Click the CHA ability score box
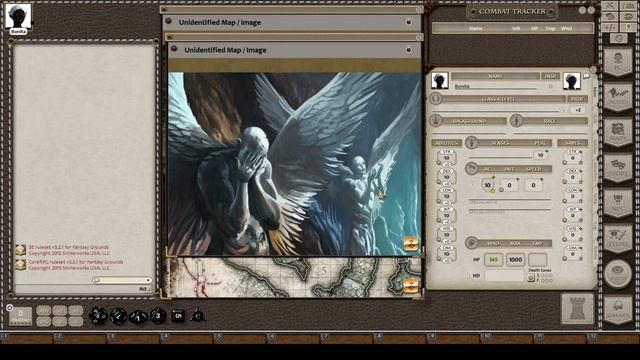Screen dimensions: 640x360 pos(447,254)
